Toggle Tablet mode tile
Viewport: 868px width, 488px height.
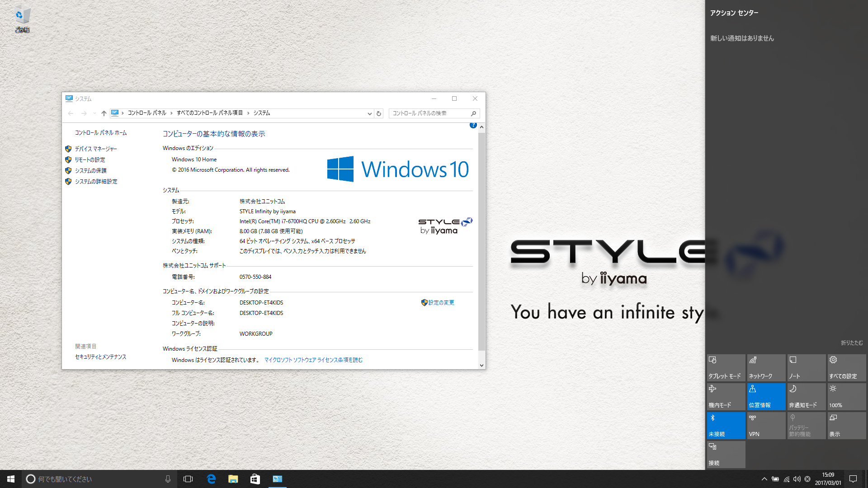point(726,367)
